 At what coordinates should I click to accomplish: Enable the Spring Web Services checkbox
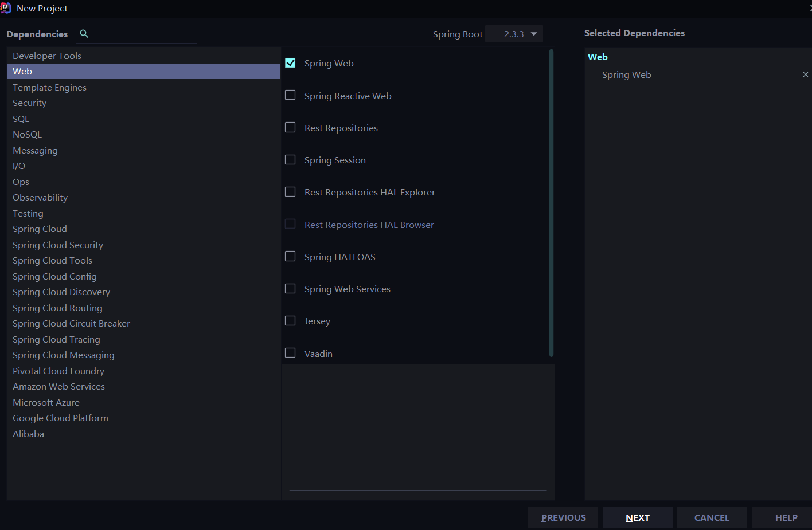(290, 288)
